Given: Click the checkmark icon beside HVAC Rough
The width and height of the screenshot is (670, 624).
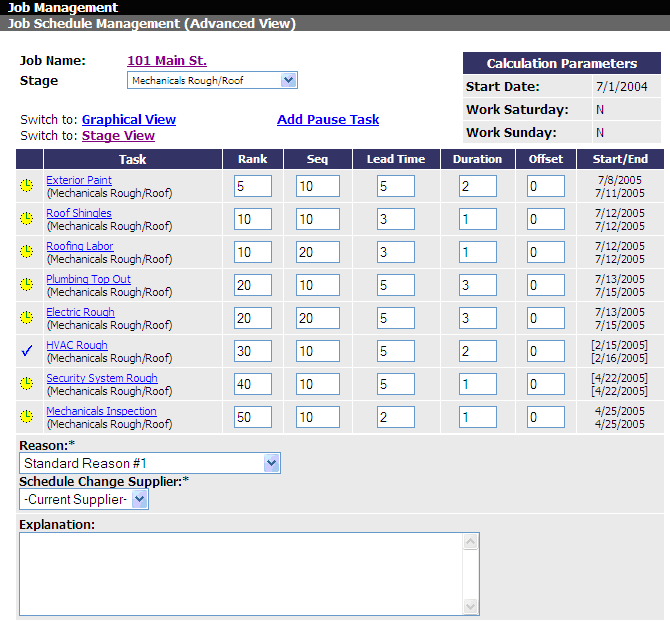Looking at the screenshot, I should (x=26, y=350).
